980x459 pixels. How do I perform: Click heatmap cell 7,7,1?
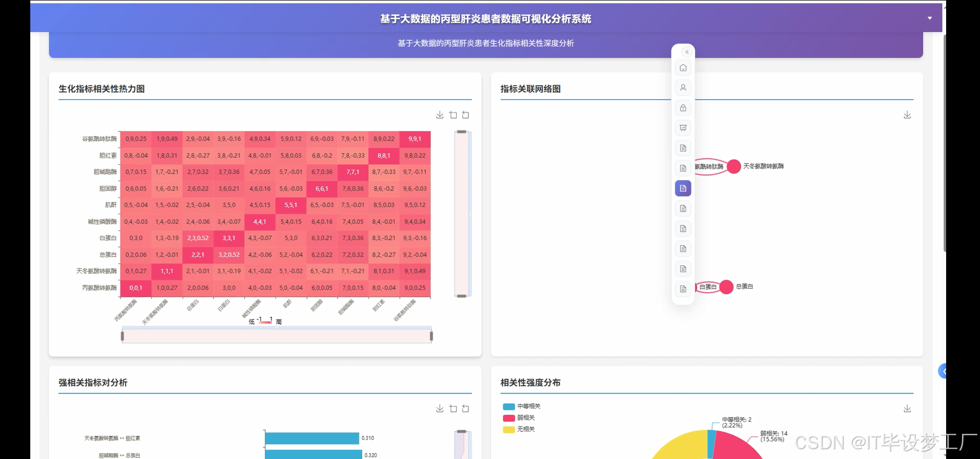coord(353,172)
